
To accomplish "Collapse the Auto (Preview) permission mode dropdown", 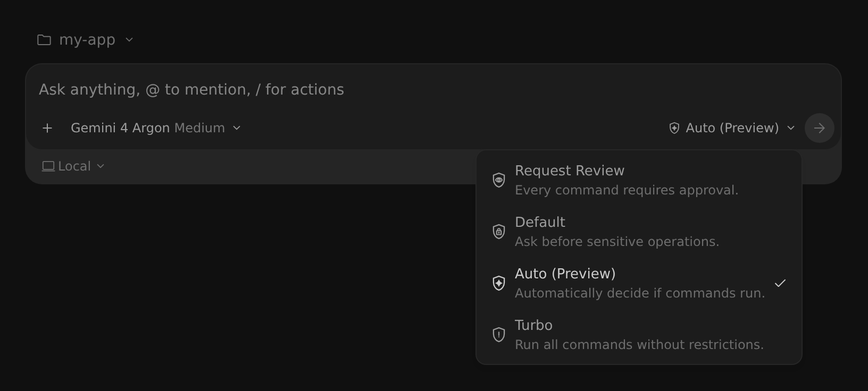I will tap(732, 128).
